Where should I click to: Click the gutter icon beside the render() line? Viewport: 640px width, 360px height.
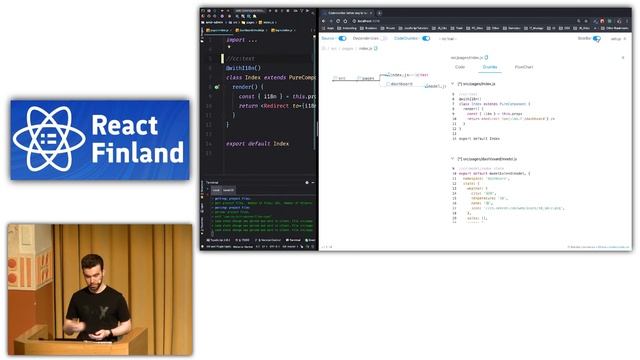(x=217, y=87)
